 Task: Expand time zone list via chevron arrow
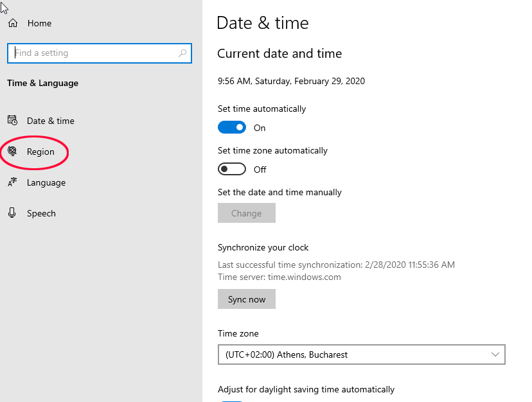(x=495, y=354)
